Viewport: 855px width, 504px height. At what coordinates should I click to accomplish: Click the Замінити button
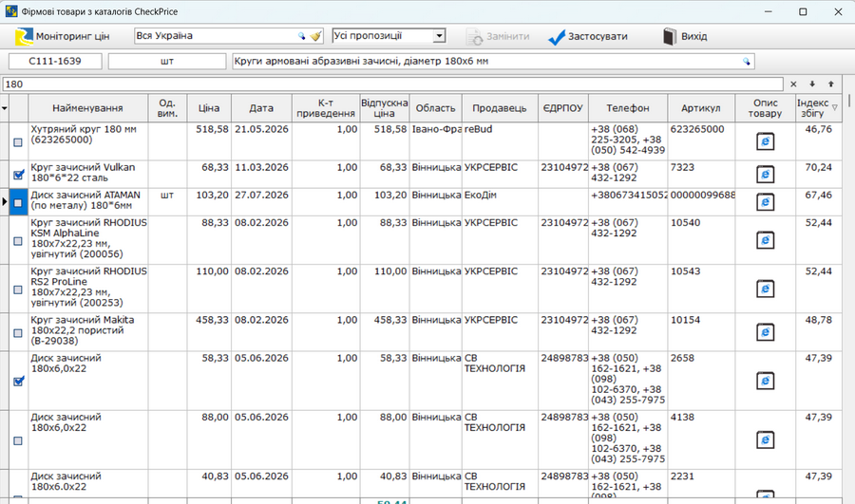coord(498,36)
